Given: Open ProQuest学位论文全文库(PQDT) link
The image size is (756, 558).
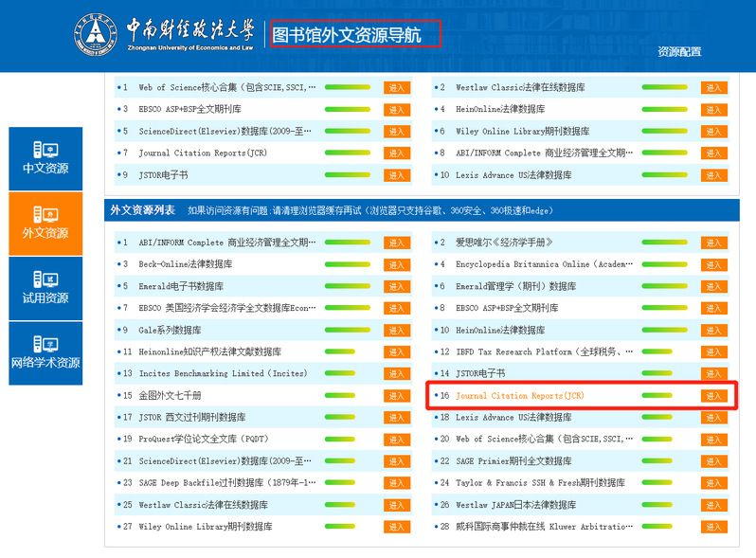Looking at the screenshot, I should click(x=205, y=440).
